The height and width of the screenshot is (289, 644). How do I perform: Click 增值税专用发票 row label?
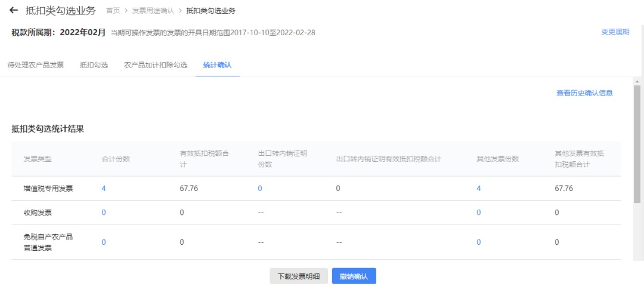pyautogui.click(x=48, y=189)
